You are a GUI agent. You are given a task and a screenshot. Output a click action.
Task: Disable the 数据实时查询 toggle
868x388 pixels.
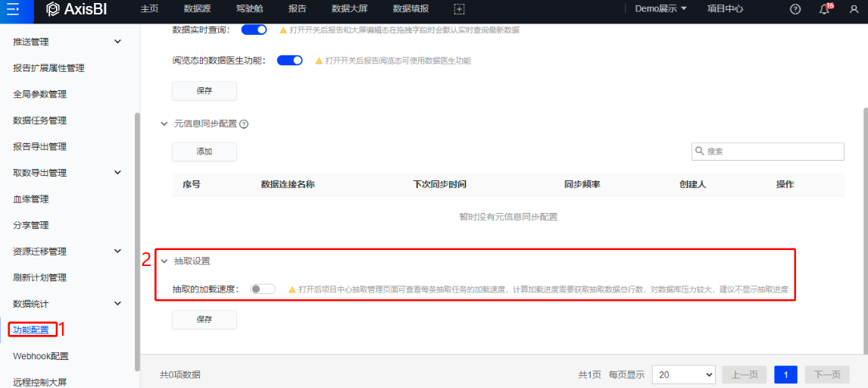[254, 30]
